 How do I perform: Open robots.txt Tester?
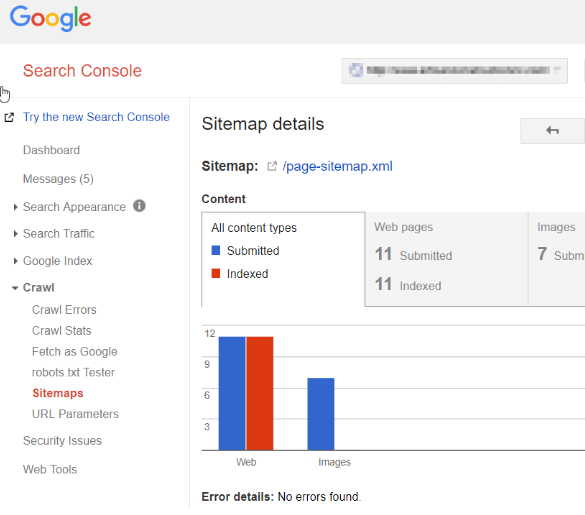coord(73,372)
